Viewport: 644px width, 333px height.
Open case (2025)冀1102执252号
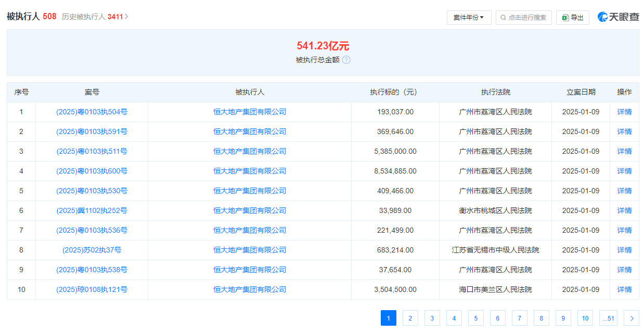tap(92, 210)
